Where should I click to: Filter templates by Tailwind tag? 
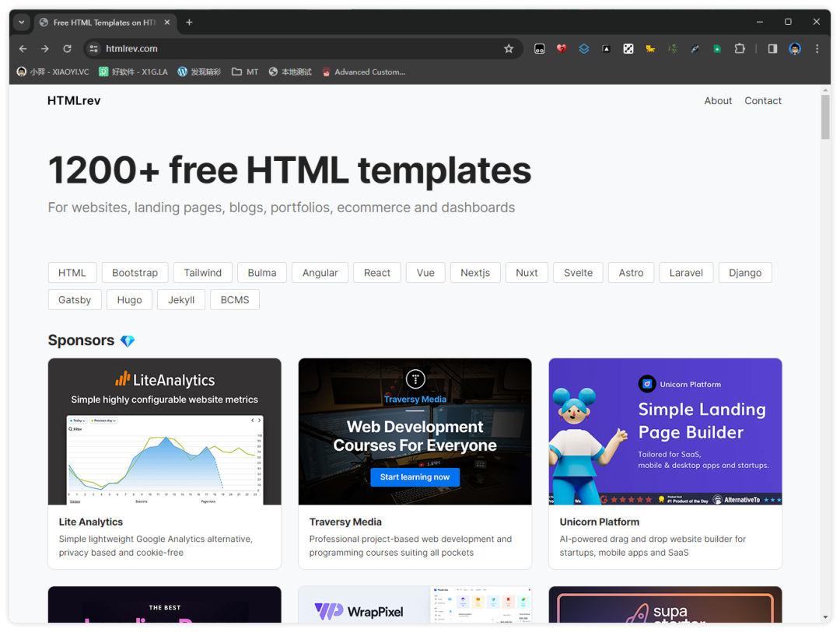(x=202, y=273)
